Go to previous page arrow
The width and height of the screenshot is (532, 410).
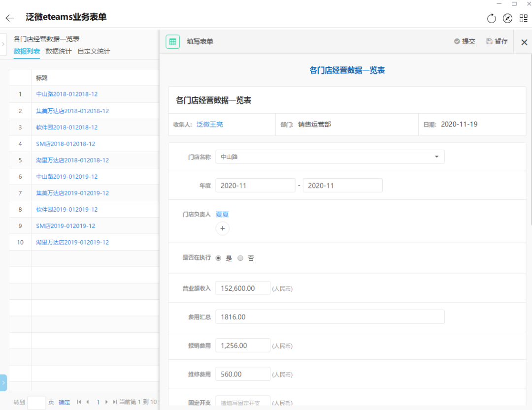(88, 402)
